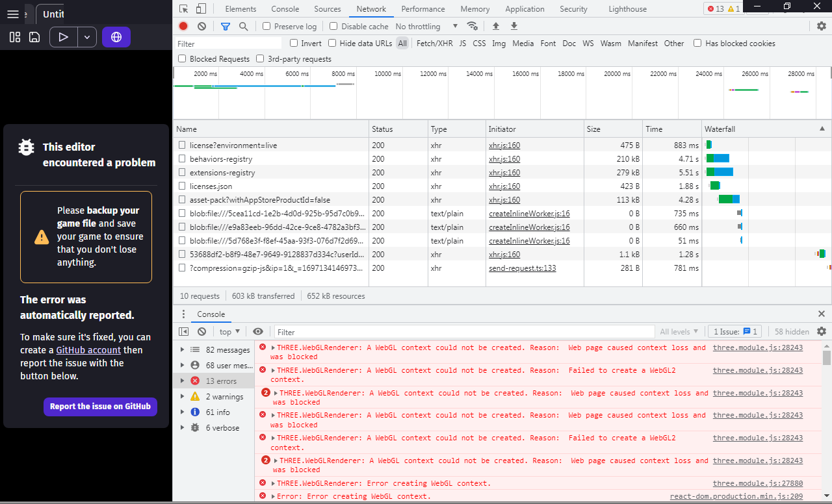
Task: Open the hamburger menu in GDevelop
Action: click(x=13, y=14)
